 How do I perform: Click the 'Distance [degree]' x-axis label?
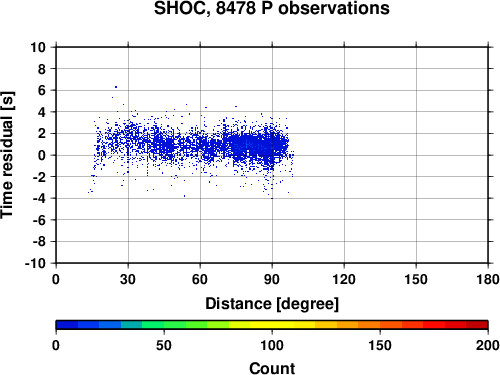[272, 304]
